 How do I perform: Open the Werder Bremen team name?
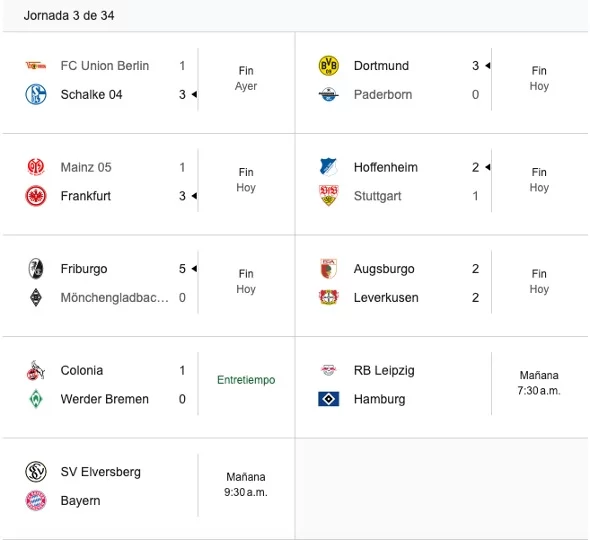pyautogui.click(x=105, y=399)
